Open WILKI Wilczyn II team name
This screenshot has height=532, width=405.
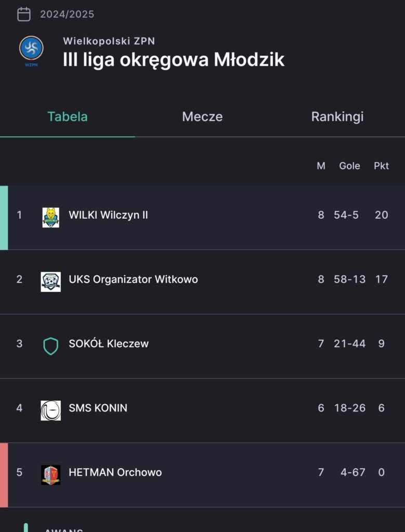click(x=108, y=215)
